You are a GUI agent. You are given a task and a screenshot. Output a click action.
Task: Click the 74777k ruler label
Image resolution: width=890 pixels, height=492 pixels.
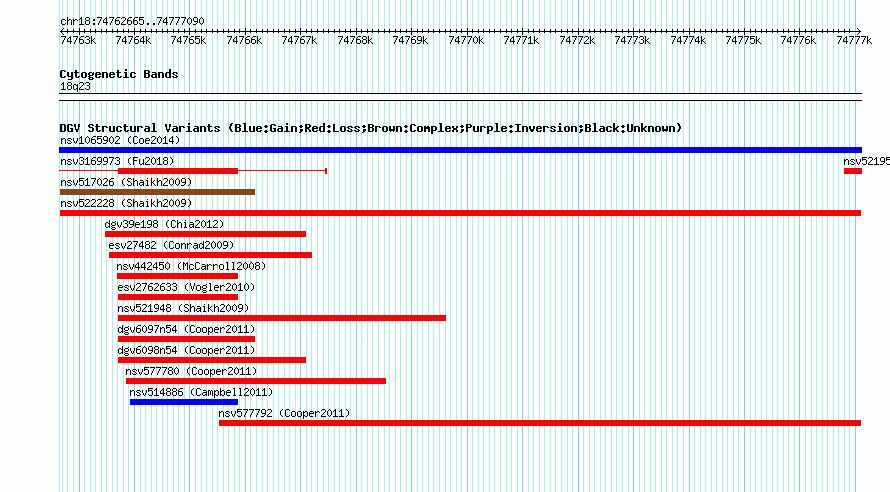click(854, 41)
